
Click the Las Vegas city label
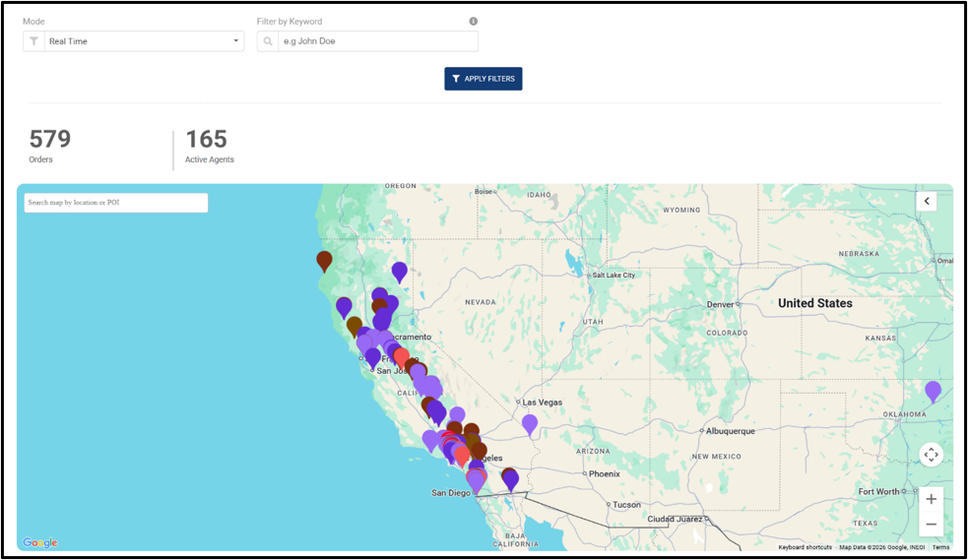coord(542,403)
